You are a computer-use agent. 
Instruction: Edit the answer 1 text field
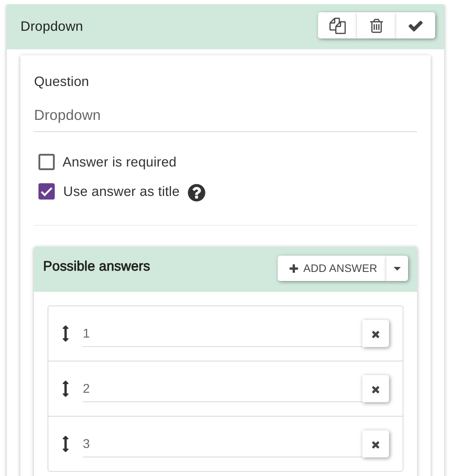click(222, 334)
